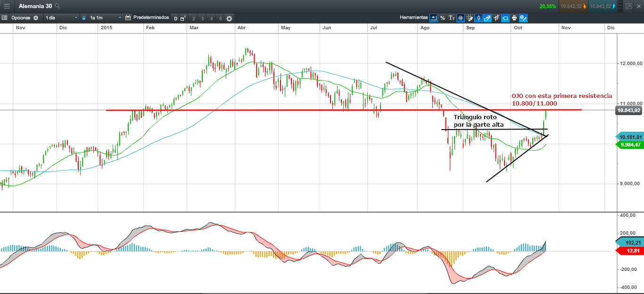
Task: Click the calendar icon for Predeterminados
Action: point(128,18)
